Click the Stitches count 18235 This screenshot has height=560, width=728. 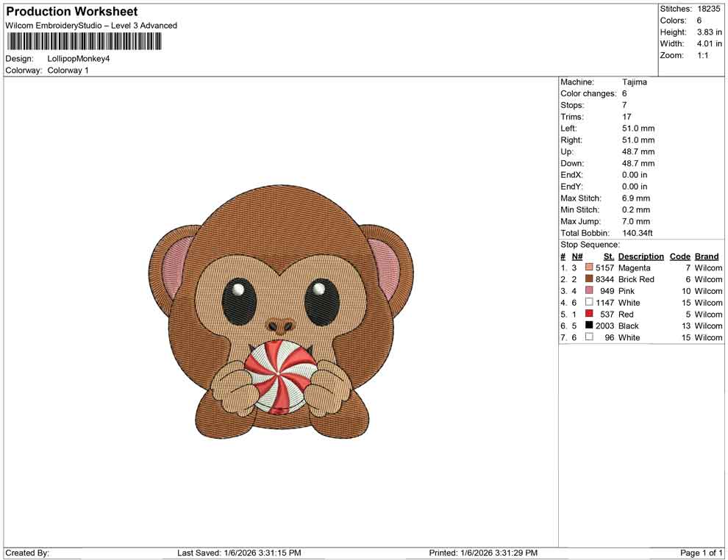pos(708,9)
